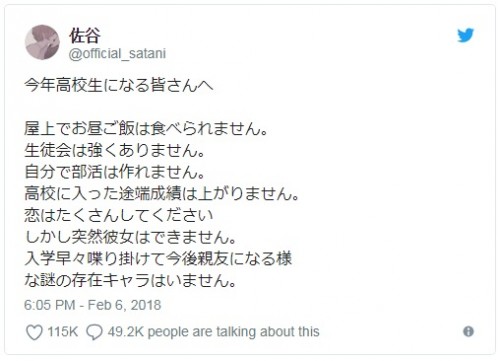Open the round profile avatar of 佐谷
The image size is (500, 361).
tap(42, 42)
